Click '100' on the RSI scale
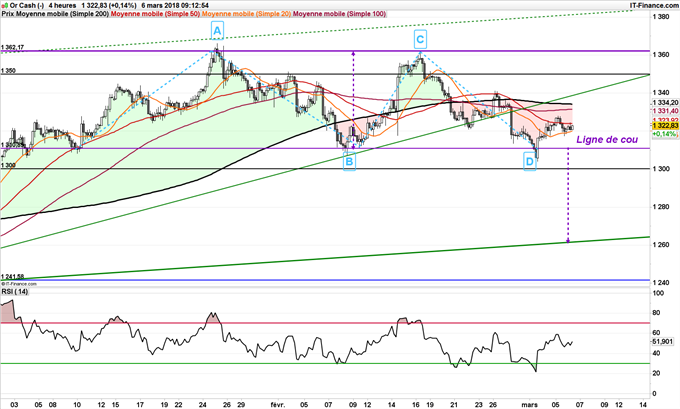 [658, 293]
